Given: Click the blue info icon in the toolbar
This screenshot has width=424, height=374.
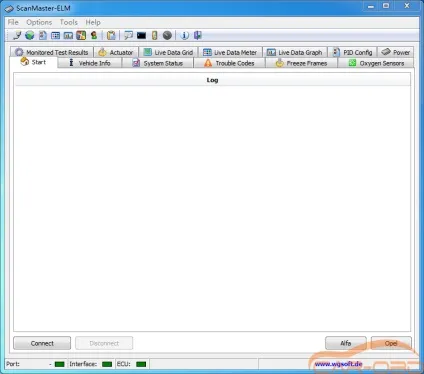Looking at the screenshot, I should (x=184, y=35).
